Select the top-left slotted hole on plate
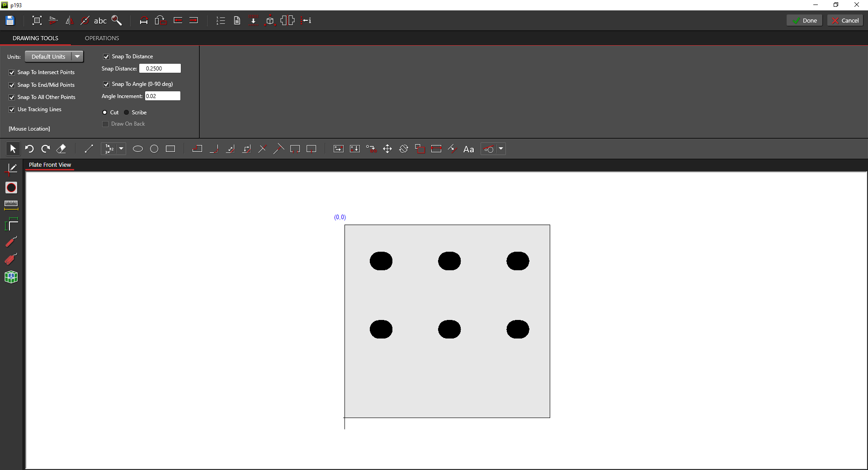The image size is (868, 470). (381, 261)
